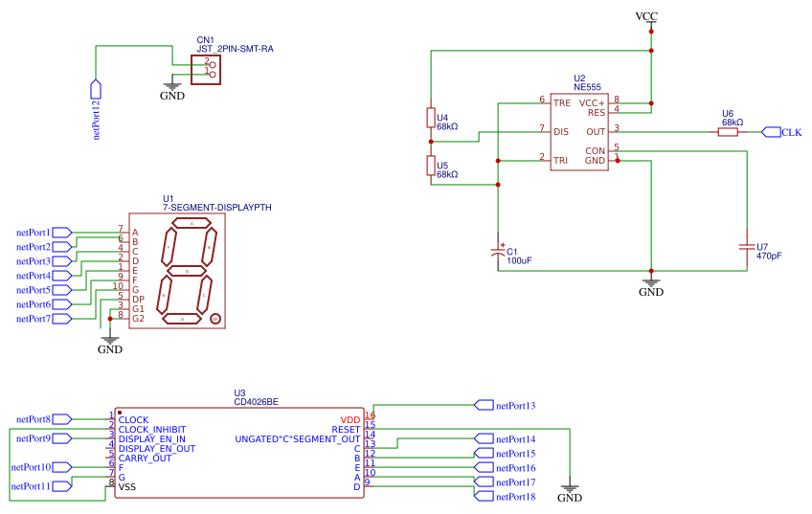Click the DIS pin label on NE555
Image resolution: width=812 pixels, height=514 pixels.
[561, 131]
